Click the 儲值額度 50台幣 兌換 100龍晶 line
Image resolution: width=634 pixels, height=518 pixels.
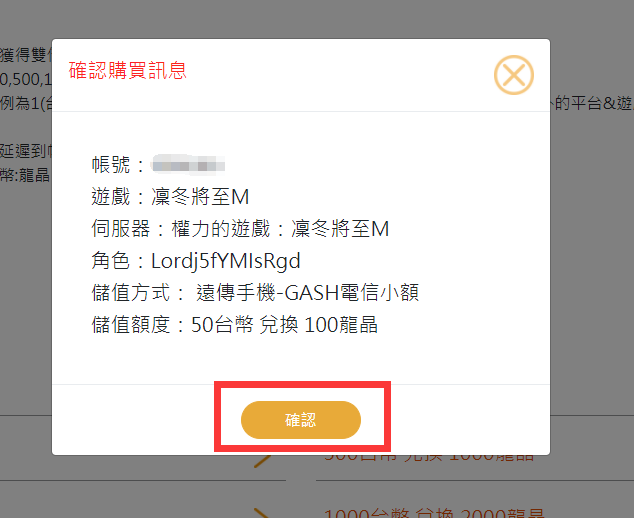(233, 325)
